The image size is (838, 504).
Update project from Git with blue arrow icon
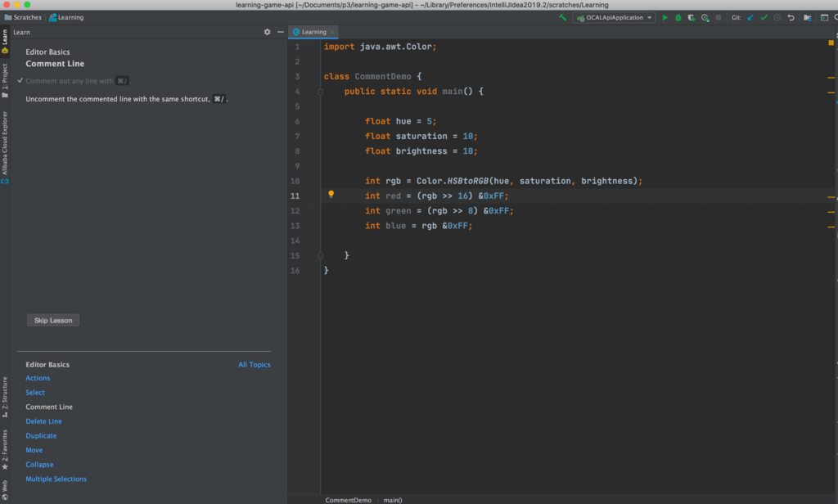[751, 16]
